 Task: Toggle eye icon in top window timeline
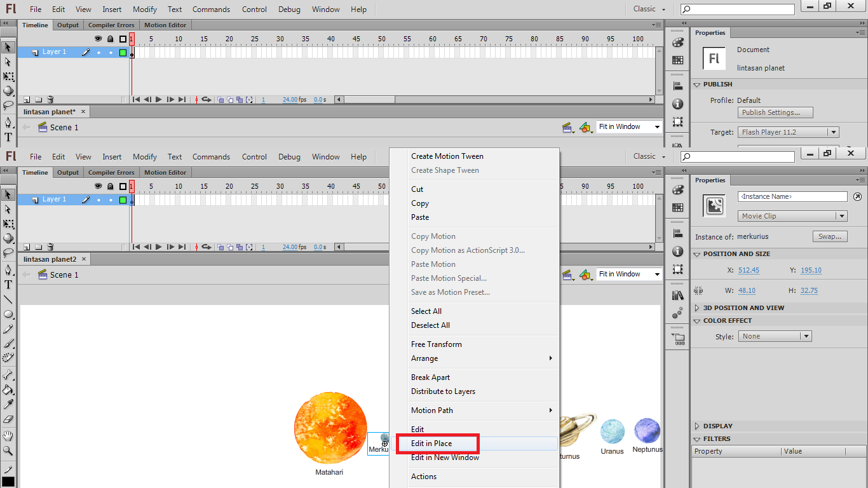click(98, 39)
